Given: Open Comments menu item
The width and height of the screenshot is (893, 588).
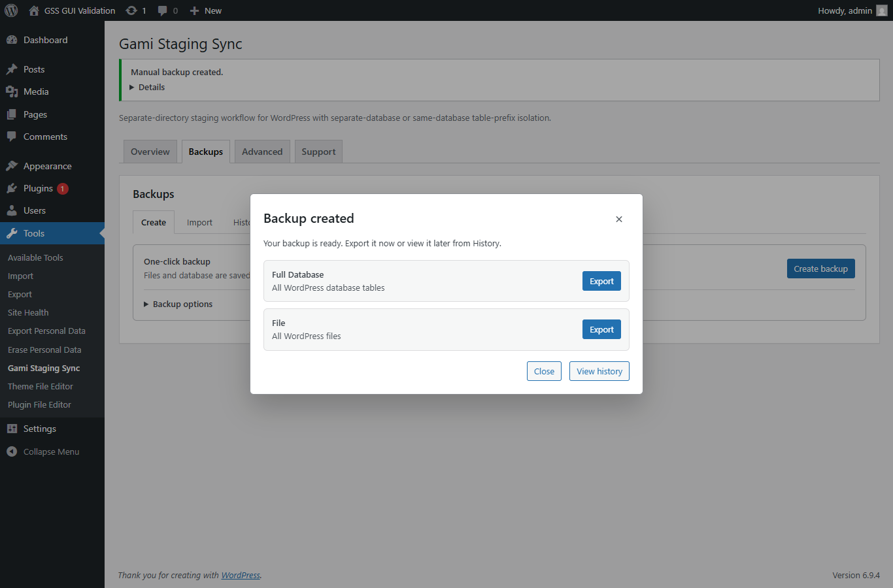Looking at the screenshot, I should click(x=45, y=137).
